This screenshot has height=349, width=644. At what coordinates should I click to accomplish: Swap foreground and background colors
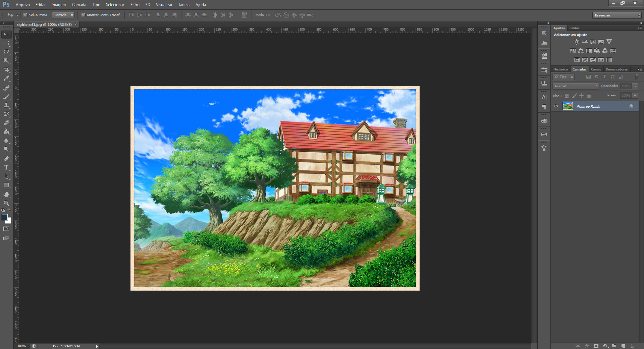click(x=9, y=210)
